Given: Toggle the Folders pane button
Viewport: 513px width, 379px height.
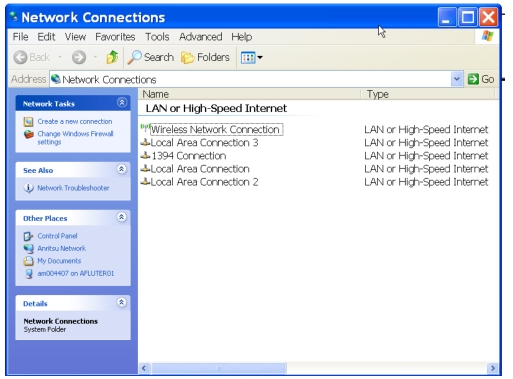Looking at the screenshot, I should click(x=205, y=57).
